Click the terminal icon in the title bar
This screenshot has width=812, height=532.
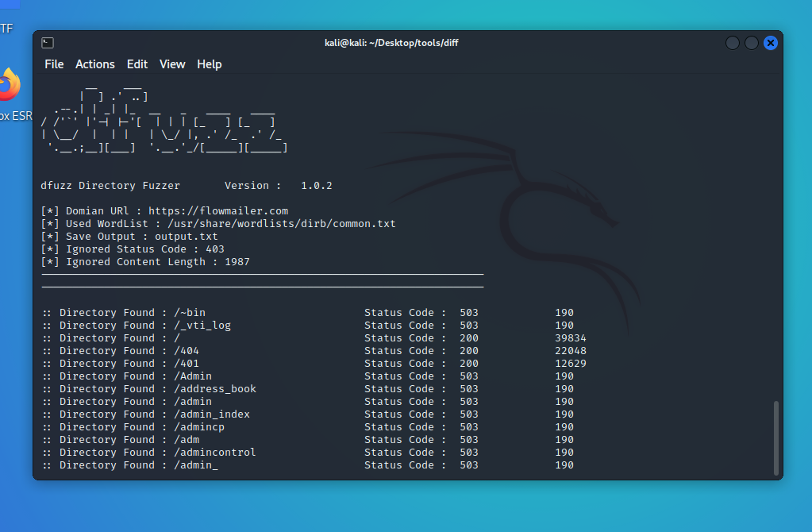click(48, 43)
